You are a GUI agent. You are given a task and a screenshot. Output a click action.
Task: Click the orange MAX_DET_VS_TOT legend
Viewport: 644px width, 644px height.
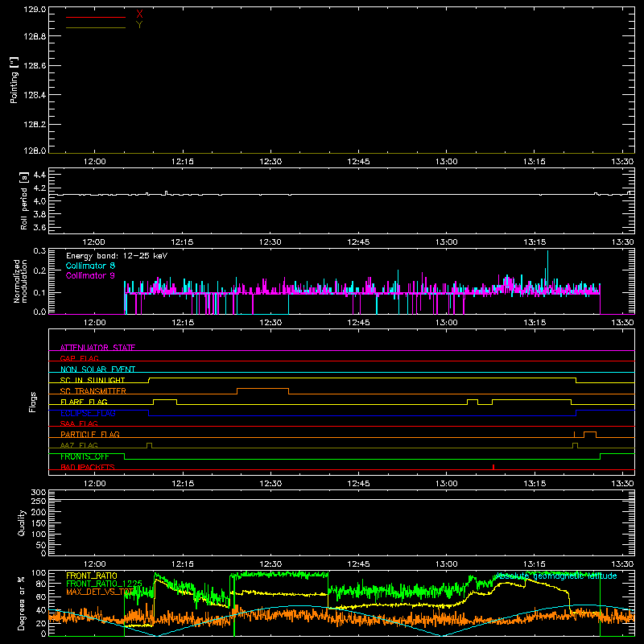coord(101,592)
